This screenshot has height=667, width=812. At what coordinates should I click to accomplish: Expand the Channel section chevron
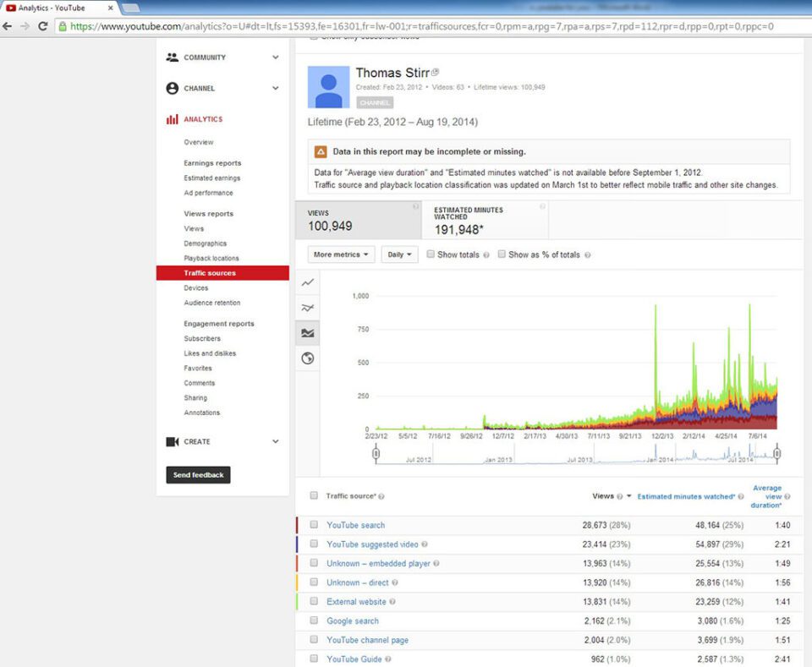[276, 89]
